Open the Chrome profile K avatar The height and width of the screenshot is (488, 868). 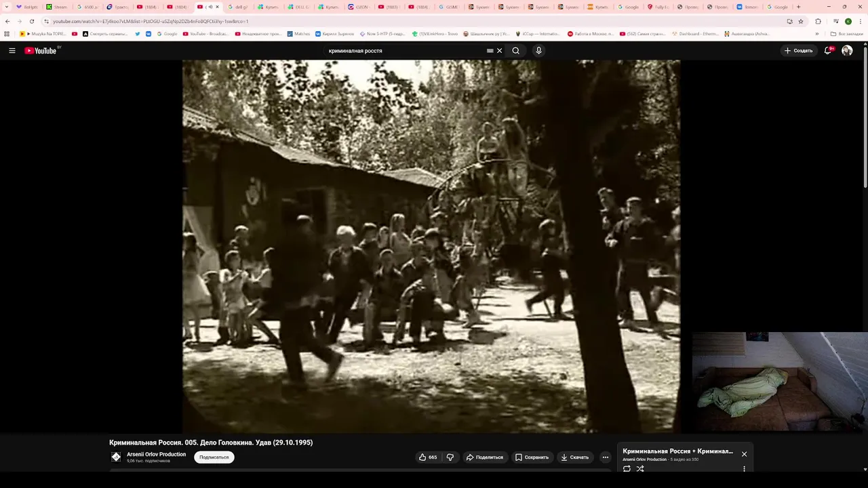click(848, 21)
